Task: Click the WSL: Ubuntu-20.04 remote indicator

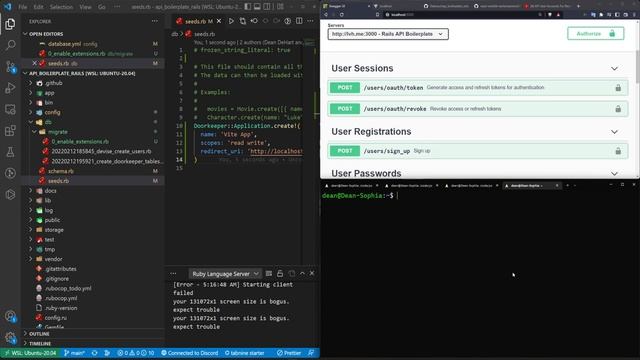Action: pyautogui.click(x=31, y=353)
